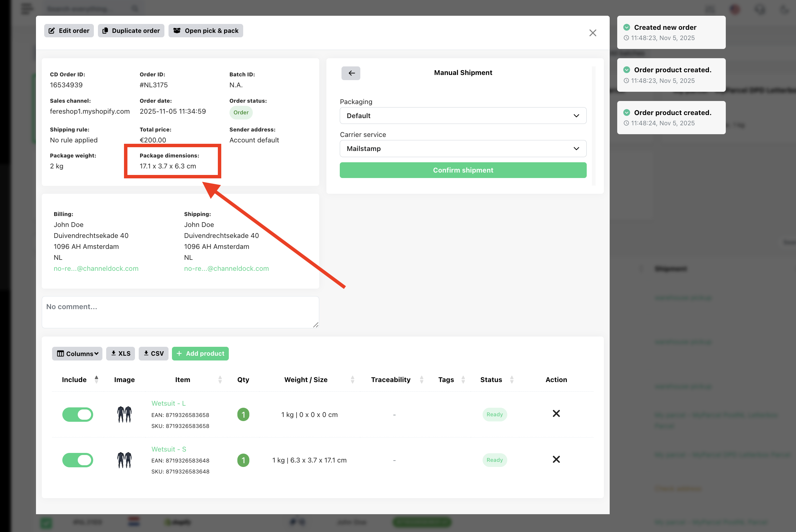Remove Wetsuit - L with X icon
Image resolution: width=796 pixels, height=532 pixels.
click(x=556, y=414)
